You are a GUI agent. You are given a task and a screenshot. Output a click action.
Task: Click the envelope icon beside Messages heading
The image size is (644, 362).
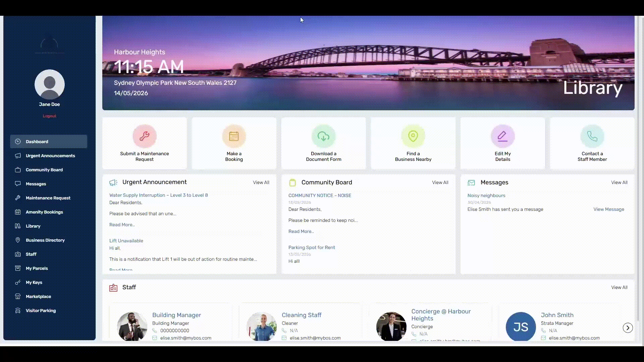click(471, 183)
